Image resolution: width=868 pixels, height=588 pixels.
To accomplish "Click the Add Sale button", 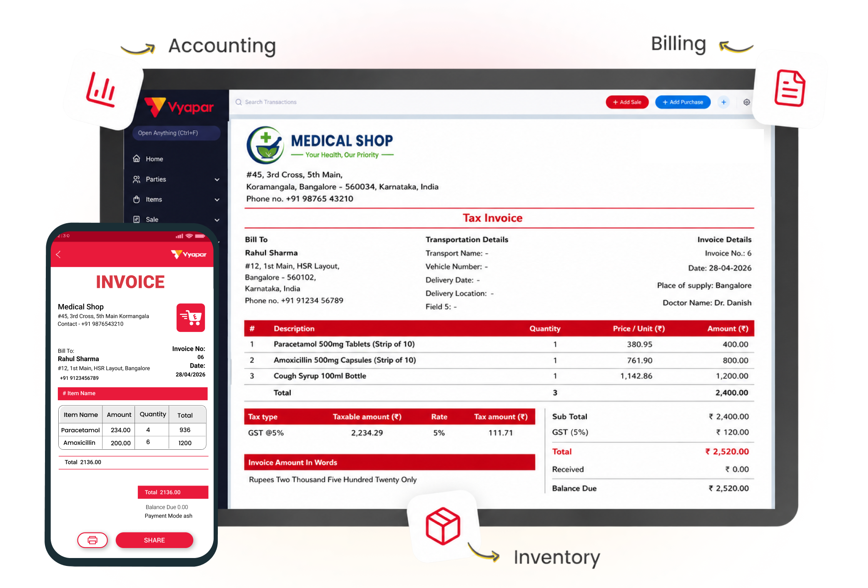I will point(627,102).
